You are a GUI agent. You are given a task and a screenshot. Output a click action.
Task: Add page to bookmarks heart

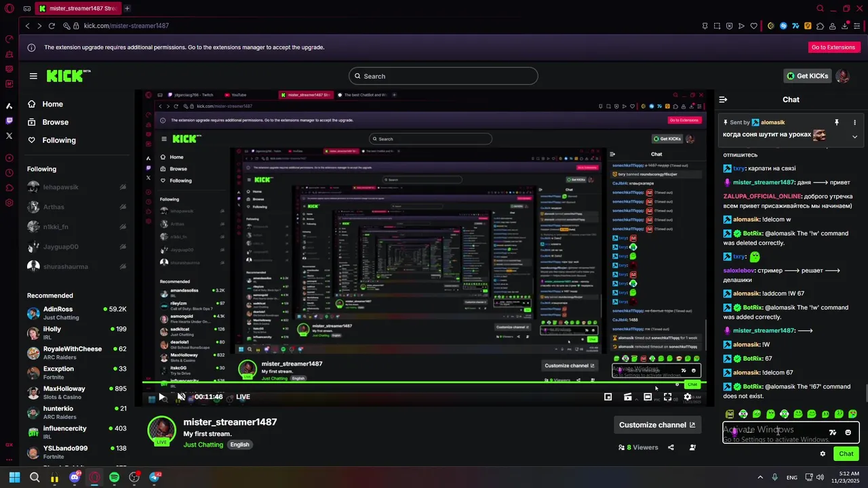(754, 26)
